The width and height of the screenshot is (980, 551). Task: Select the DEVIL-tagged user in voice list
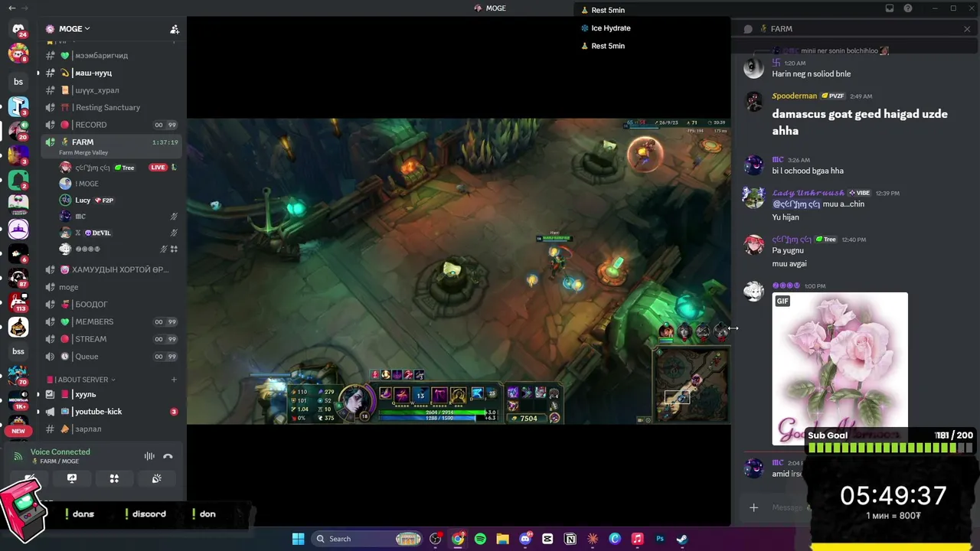[119, 233]
